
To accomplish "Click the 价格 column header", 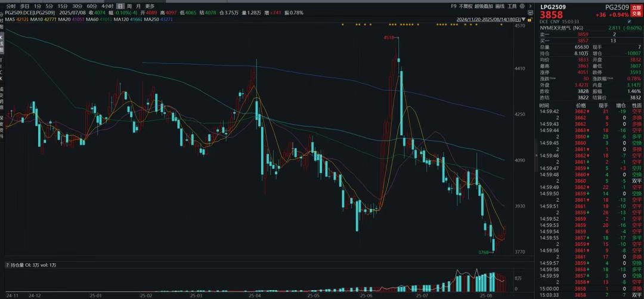I will pyautogui.click(x=581, y=106).
